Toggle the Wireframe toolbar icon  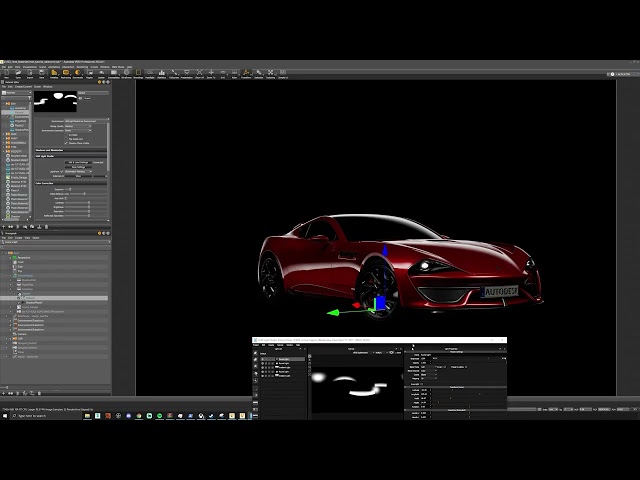coord(127,73)
